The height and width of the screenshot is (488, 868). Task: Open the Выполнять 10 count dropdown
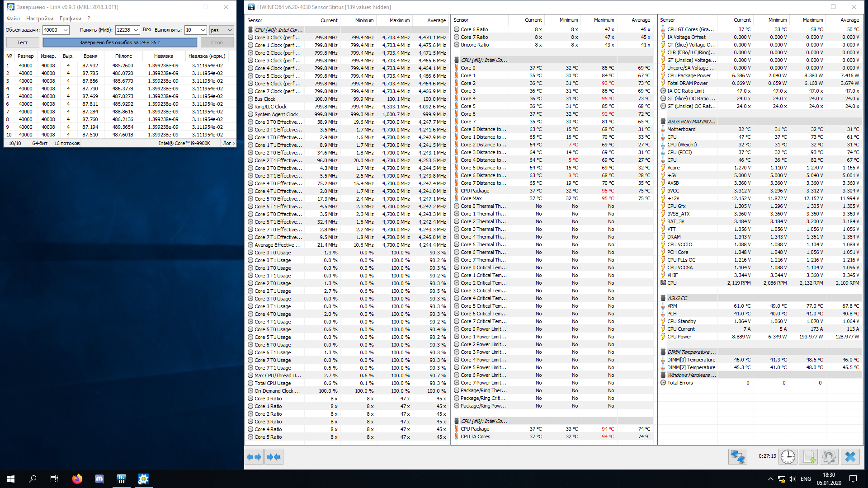click(x=203, y=30)
